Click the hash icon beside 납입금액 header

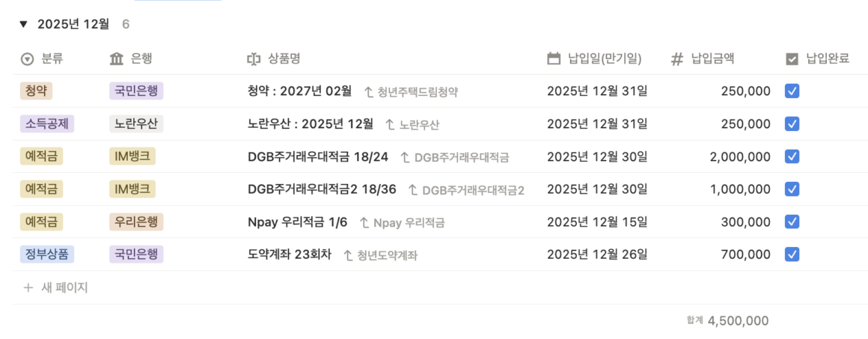tap(677, 59)
